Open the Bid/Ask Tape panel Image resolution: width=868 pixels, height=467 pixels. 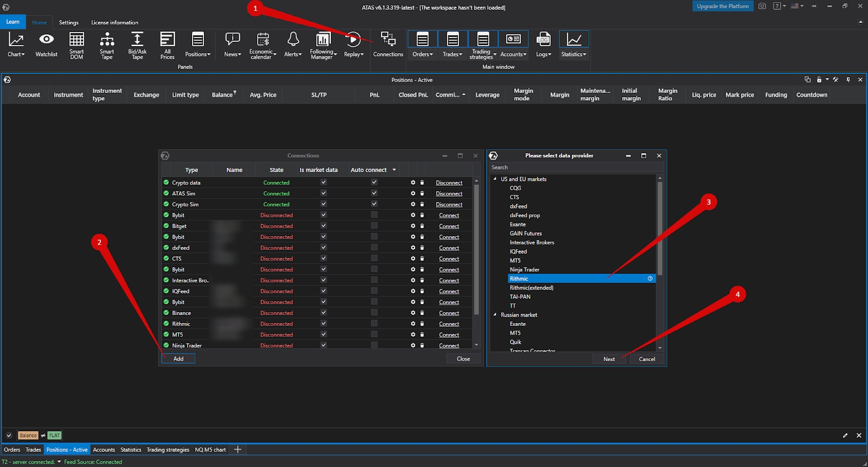pyautogui.click(x=137, y=45)
